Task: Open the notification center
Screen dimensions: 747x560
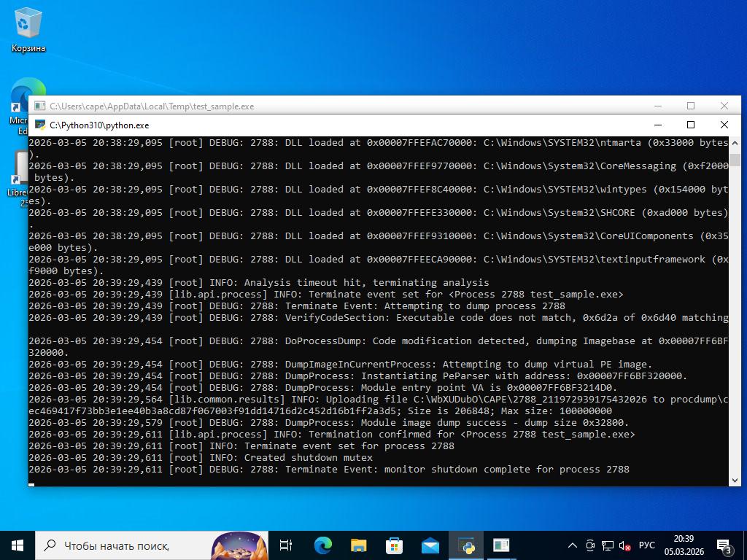Action: point(724,545)
